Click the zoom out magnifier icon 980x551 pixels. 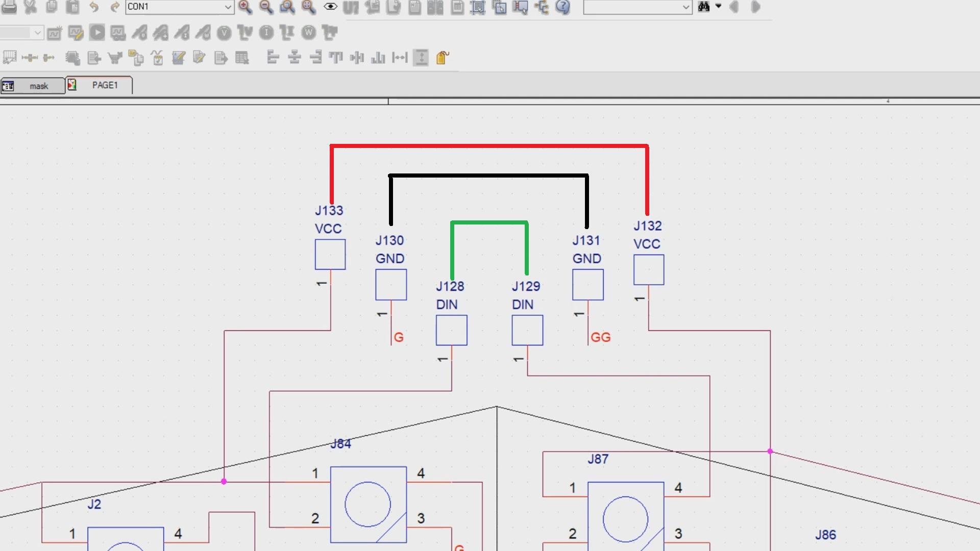266,7
